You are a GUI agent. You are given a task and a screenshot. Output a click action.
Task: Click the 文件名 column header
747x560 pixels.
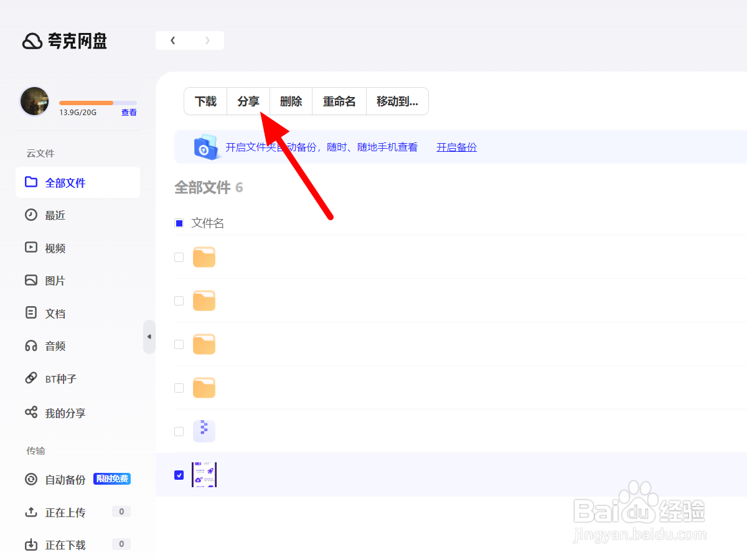click(207, 223)
